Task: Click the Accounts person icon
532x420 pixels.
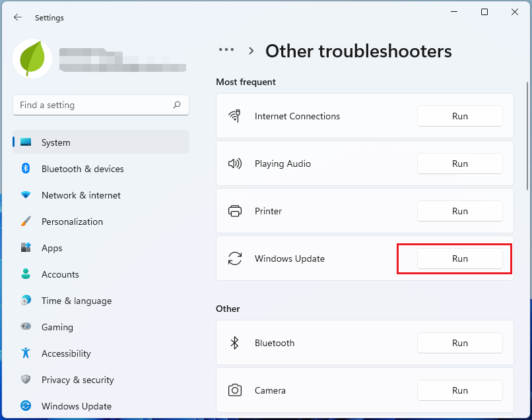Action: click(26, 274)
